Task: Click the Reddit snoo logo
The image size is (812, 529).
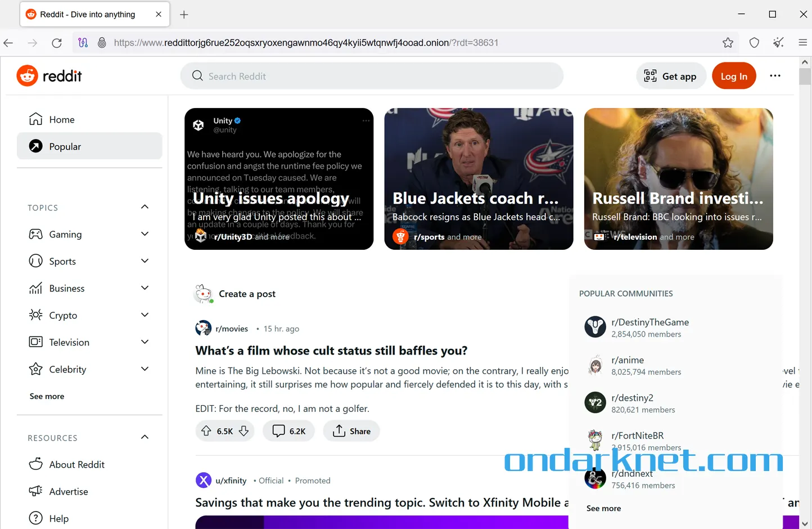Action: [x=27, y=75]
